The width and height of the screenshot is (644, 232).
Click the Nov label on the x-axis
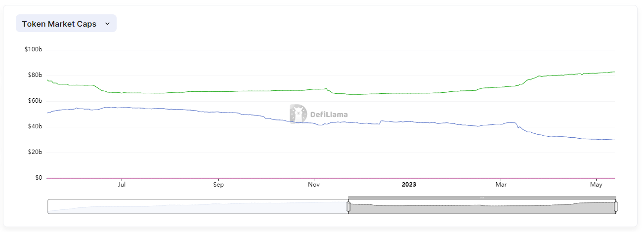314,185
